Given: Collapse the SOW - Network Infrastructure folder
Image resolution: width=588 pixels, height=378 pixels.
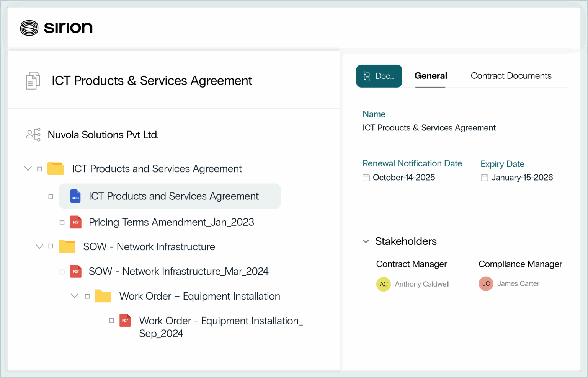Looking at the screenshot, I should [39, 246].
